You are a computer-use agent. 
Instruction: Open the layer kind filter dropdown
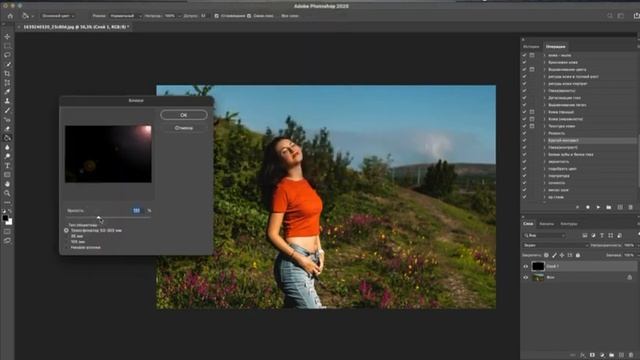544,236
